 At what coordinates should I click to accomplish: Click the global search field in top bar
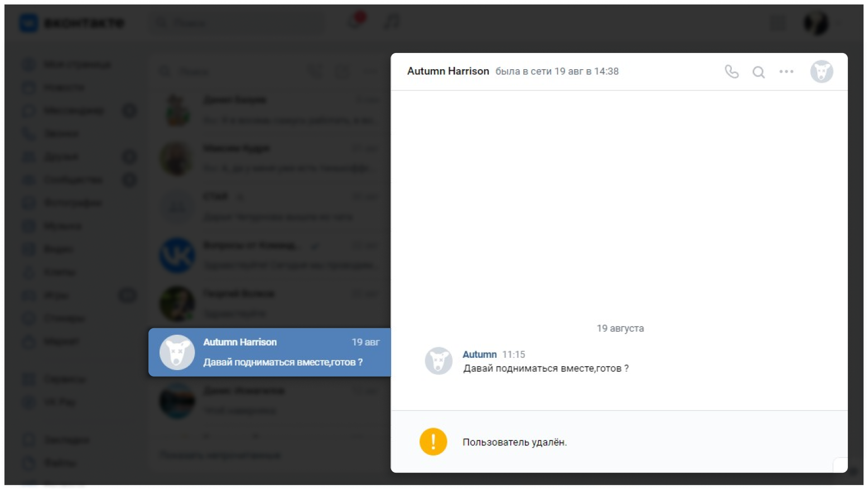(x=237, y=23)
